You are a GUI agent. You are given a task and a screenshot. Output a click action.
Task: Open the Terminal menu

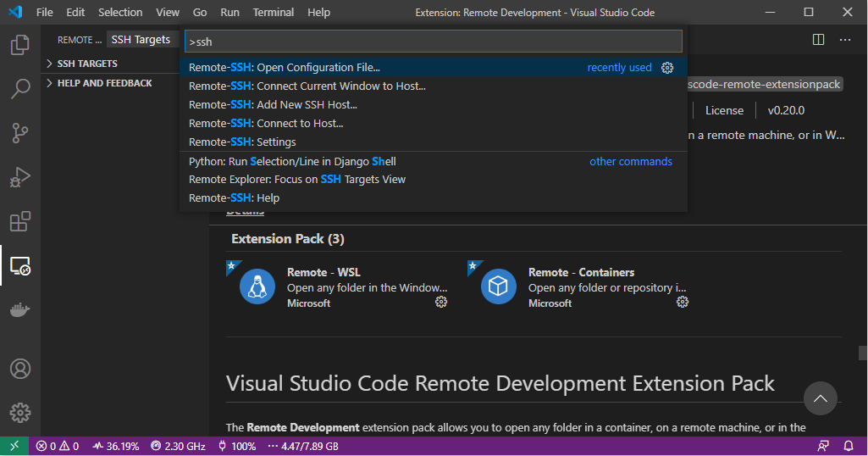pyautogui.click(x=274, y=12)
